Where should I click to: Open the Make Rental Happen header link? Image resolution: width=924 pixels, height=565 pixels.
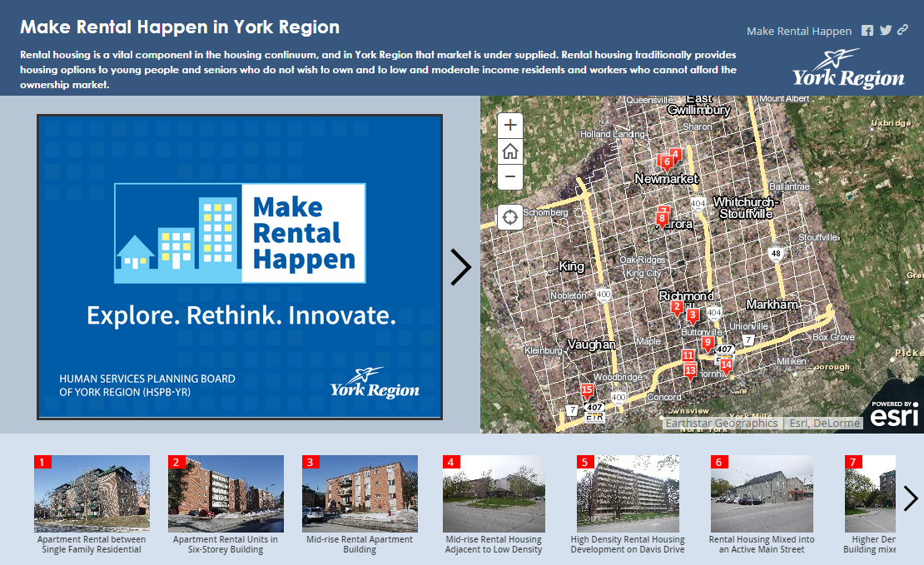coord(798,32)
